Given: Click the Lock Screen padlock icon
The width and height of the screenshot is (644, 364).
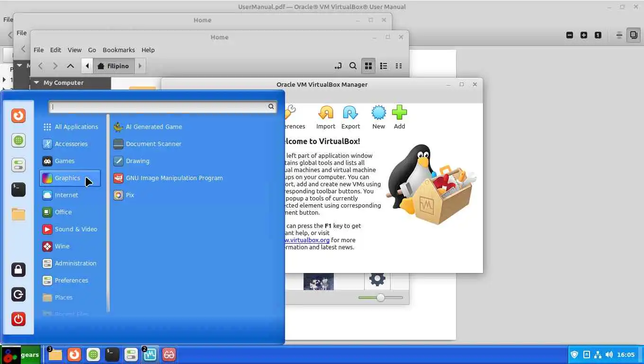Looking at the screenshot, I should 18,270.
